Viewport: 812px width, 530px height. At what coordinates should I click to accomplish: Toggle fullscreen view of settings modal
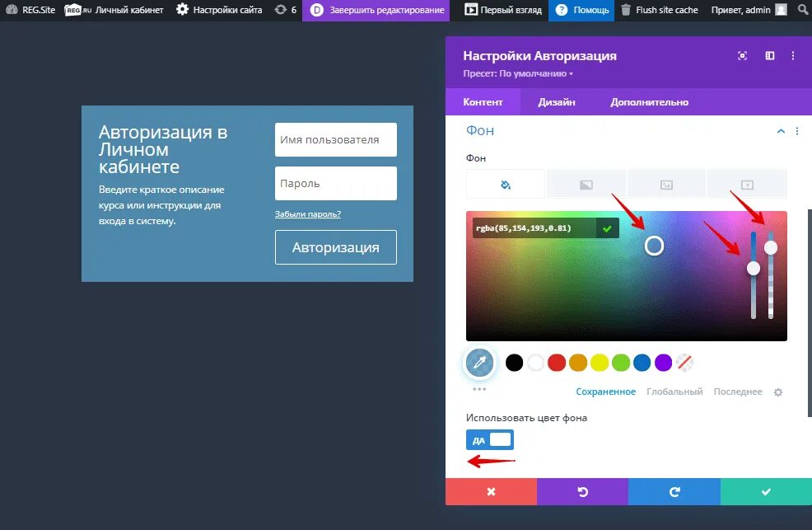tap(742, 55)
